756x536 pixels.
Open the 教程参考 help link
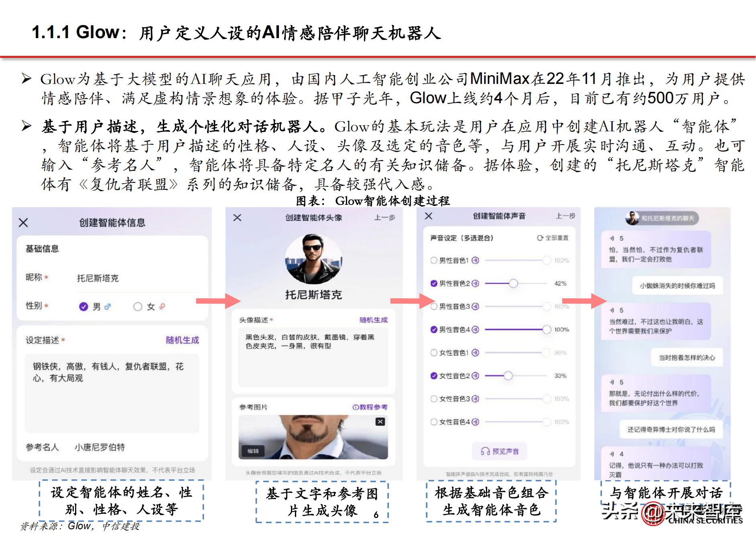coord(370,407)
